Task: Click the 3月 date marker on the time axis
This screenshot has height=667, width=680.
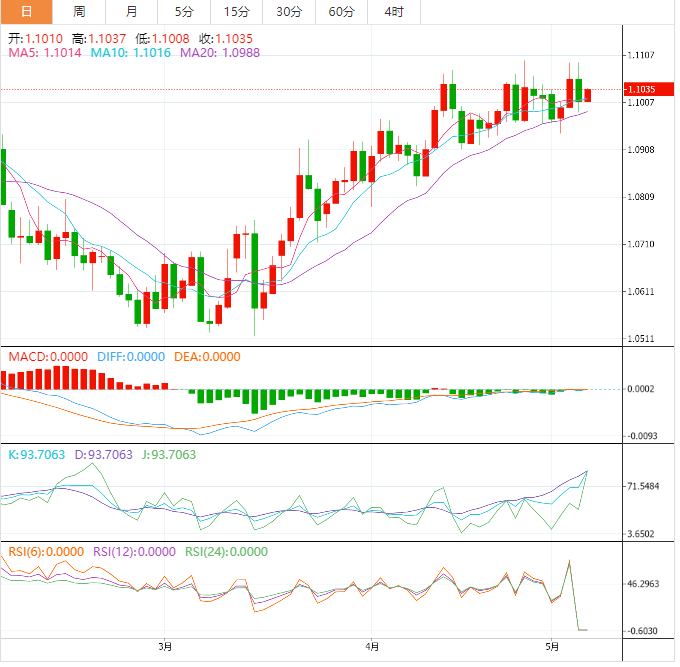Action: point(165,645)
